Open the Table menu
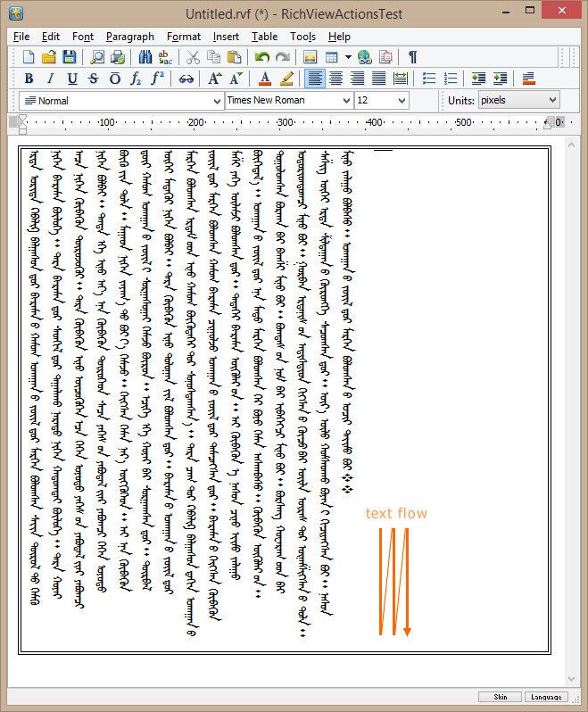 [264, 37]
